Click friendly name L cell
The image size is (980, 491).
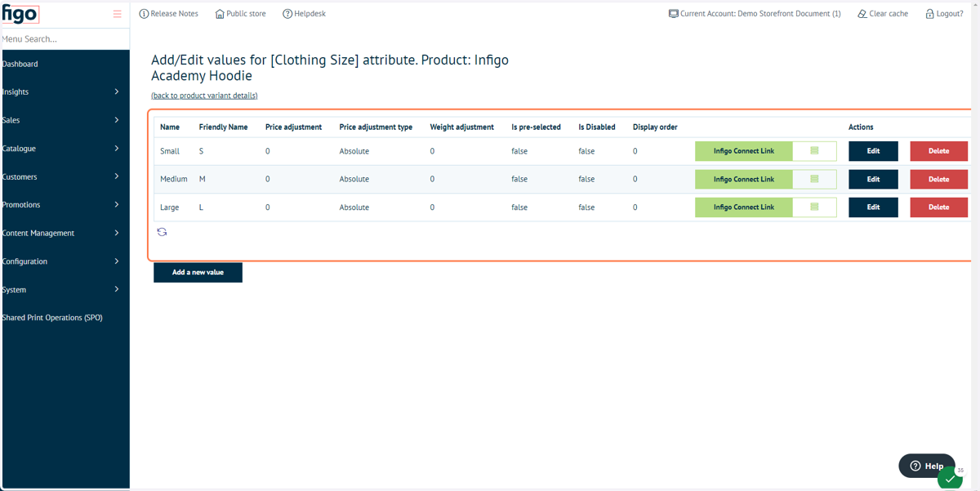(x=202, y=208)
